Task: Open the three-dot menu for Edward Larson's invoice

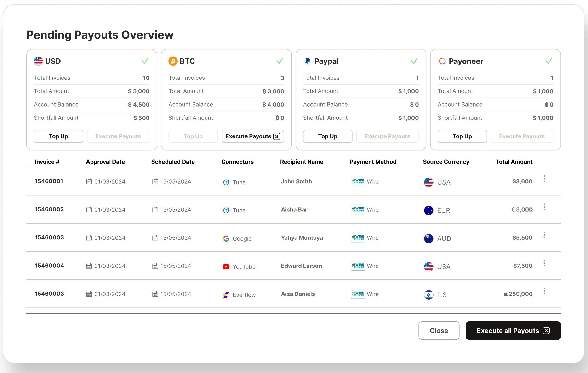Action: tap(544, 263)
